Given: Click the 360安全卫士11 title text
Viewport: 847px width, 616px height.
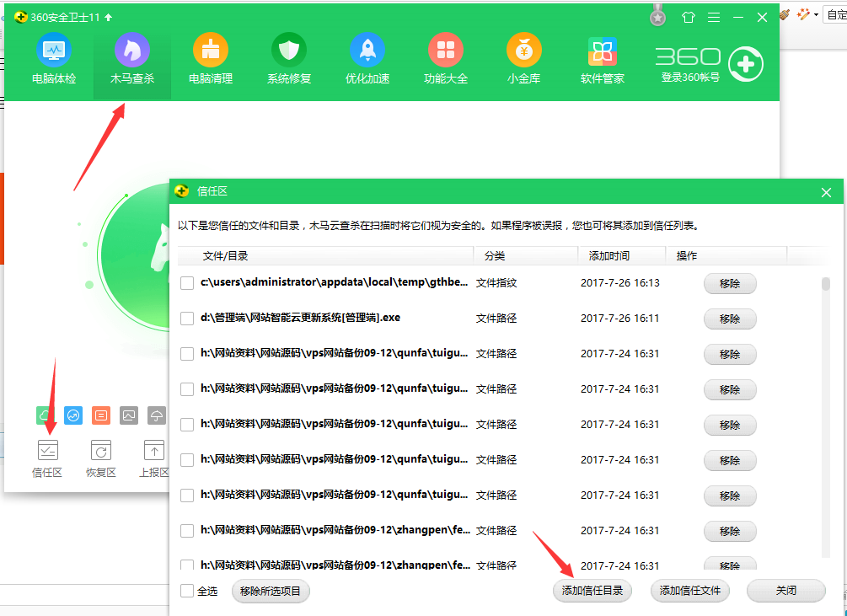Looking at the screenshot, I should [65, 18].
